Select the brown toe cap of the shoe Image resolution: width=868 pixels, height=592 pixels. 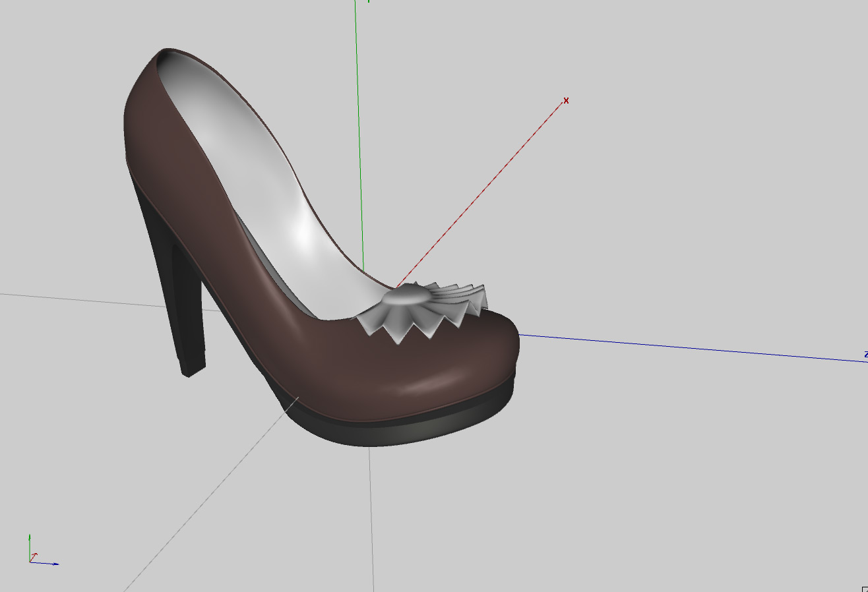(x=422, y=369)
